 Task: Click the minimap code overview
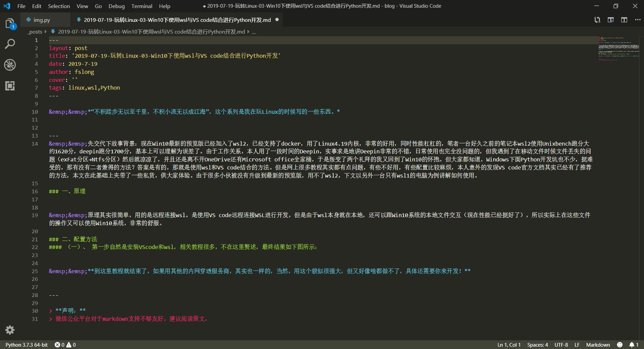click(618, 49)
